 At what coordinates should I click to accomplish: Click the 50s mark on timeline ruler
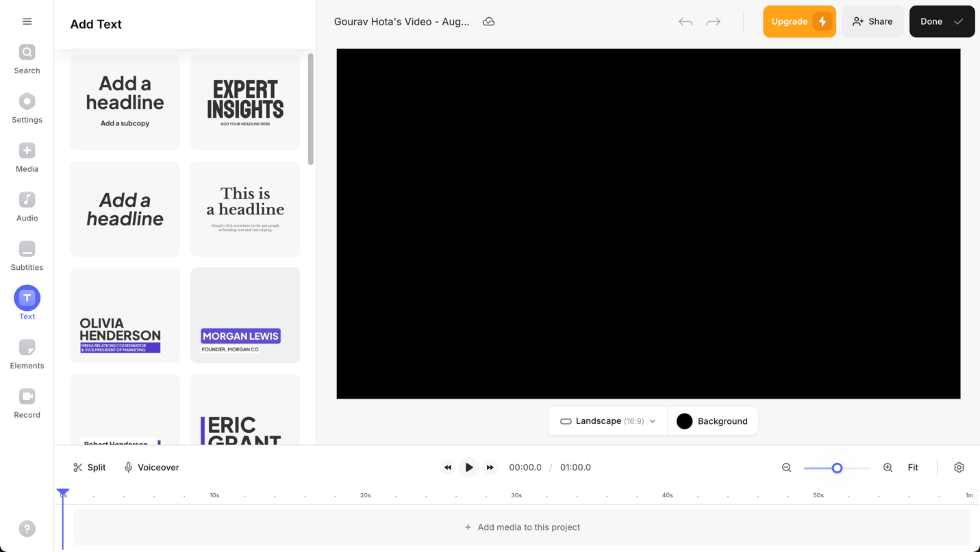click(x=818, y=495)
